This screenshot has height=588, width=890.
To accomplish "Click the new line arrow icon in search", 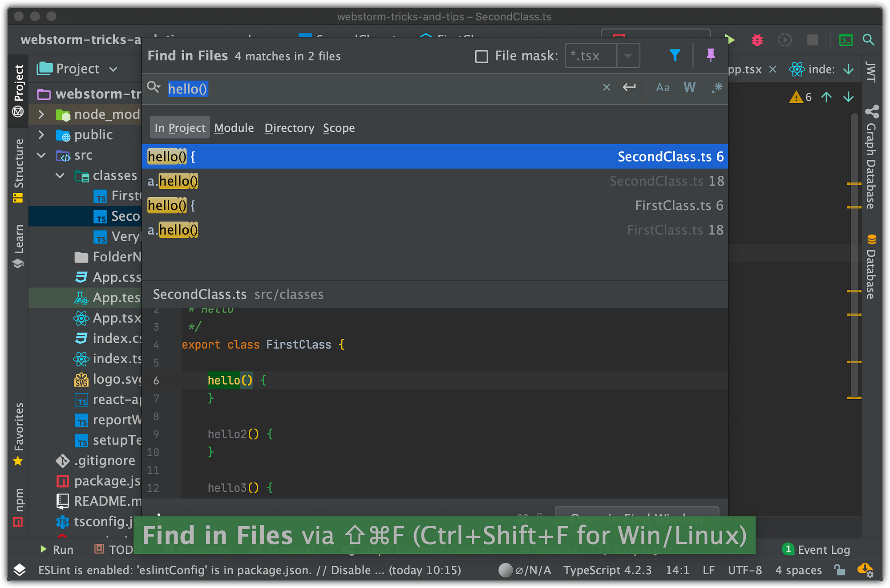I will click(x=629, y=88).
